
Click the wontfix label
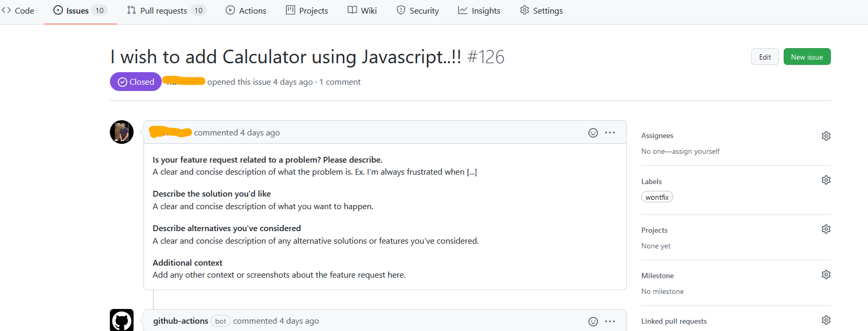click(x=657, y=197)
